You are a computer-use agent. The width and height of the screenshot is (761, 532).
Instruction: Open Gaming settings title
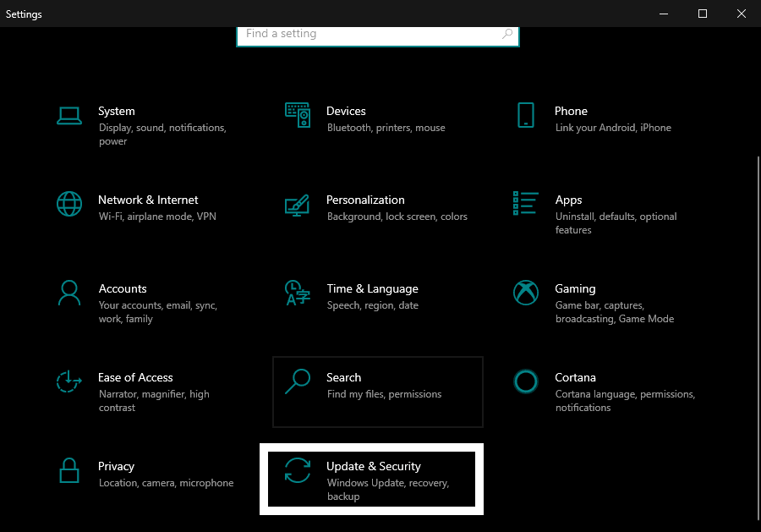tap(575, 288)
